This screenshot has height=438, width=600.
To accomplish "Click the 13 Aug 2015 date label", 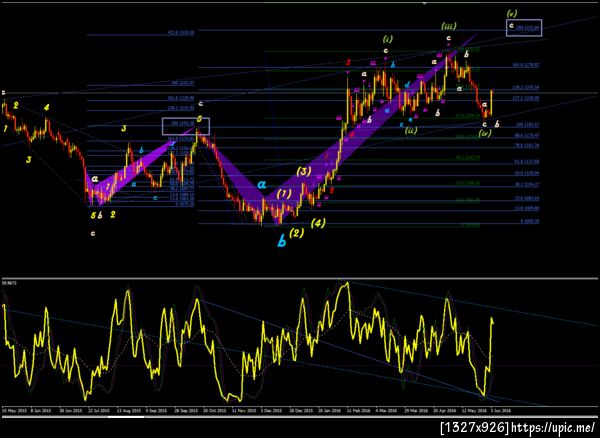I will point(127,410).
